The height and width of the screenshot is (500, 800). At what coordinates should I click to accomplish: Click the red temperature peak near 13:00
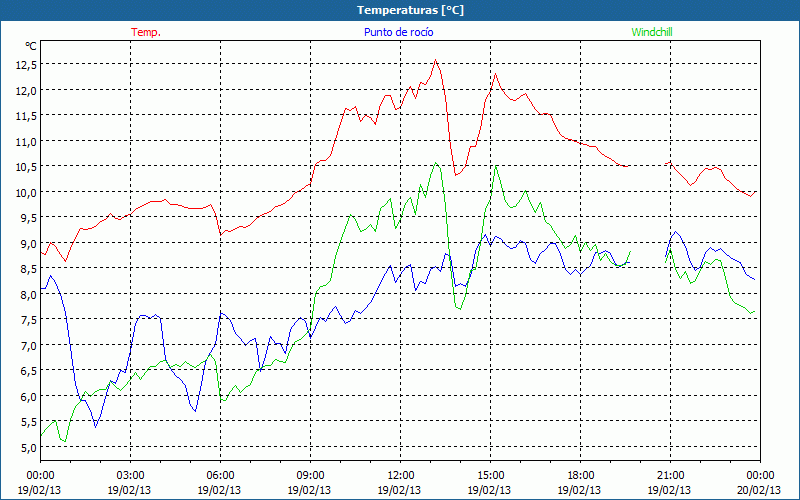(x=435, y=60)
